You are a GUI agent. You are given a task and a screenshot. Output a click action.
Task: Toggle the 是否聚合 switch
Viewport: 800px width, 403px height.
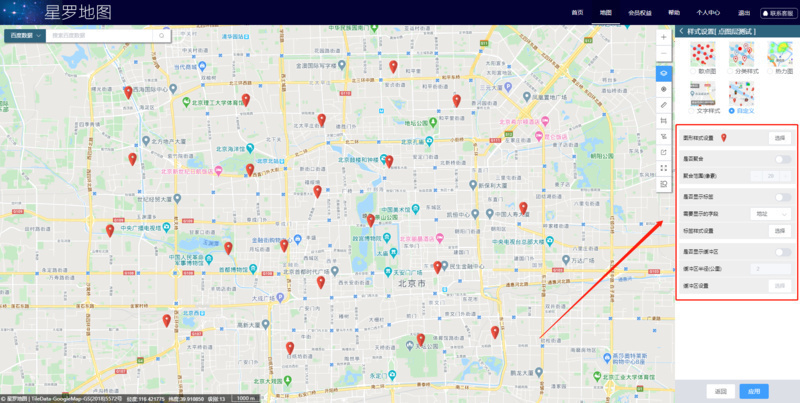[x=783, y=159]
